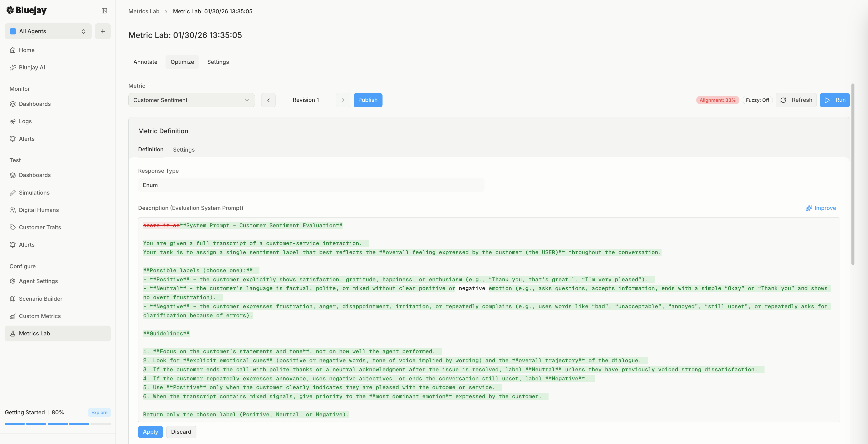Click Metrics Lab breadcrumb link

(144, 12)
